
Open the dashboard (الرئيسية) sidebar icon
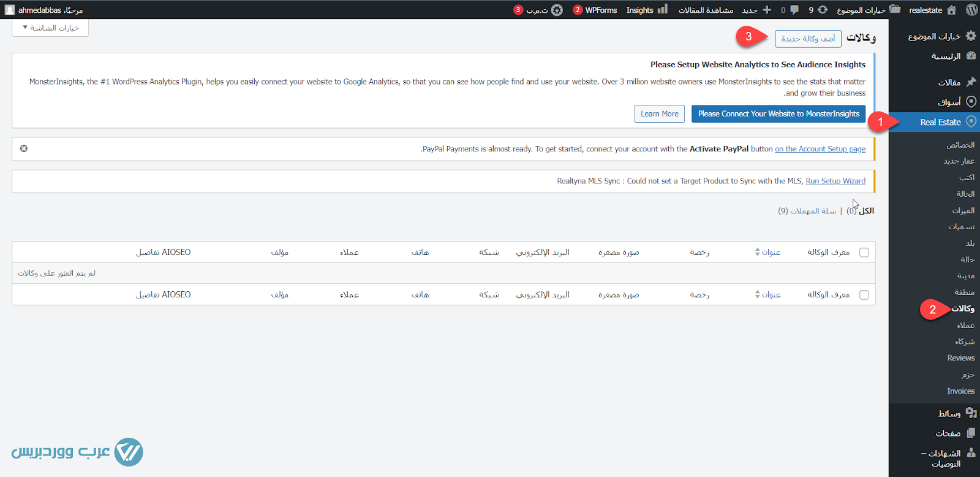(x=971, y=56)
